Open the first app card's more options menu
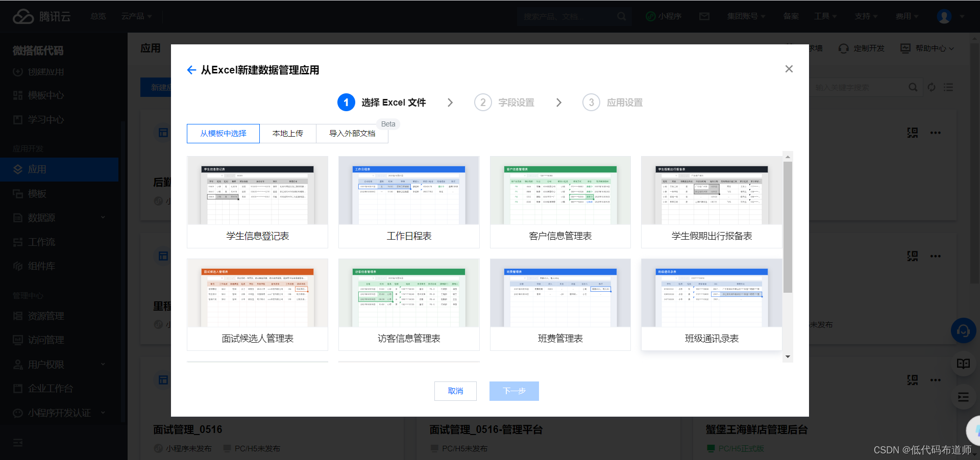The image size is (980, 460). (935, 133)
